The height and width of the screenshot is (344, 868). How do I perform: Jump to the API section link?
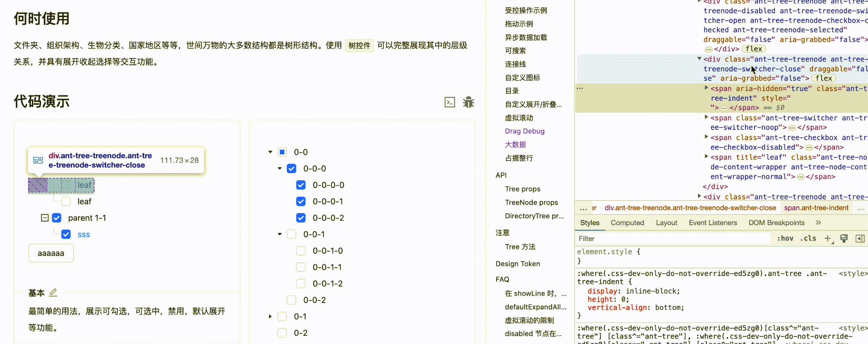point(501,175)
